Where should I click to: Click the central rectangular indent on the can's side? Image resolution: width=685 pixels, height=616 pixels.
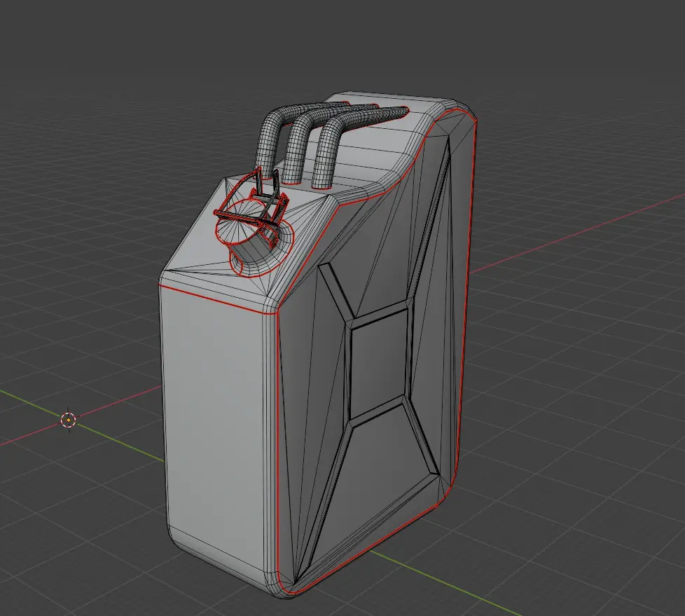click(379, 364)
